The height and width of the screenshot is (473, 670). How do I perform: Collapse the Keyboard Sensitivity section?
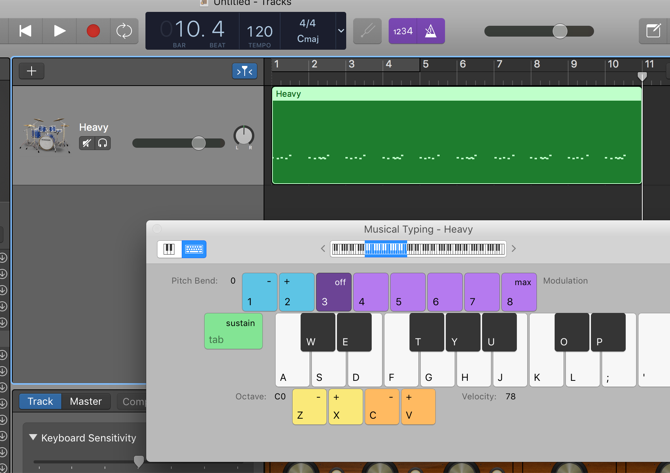point(33,438)
